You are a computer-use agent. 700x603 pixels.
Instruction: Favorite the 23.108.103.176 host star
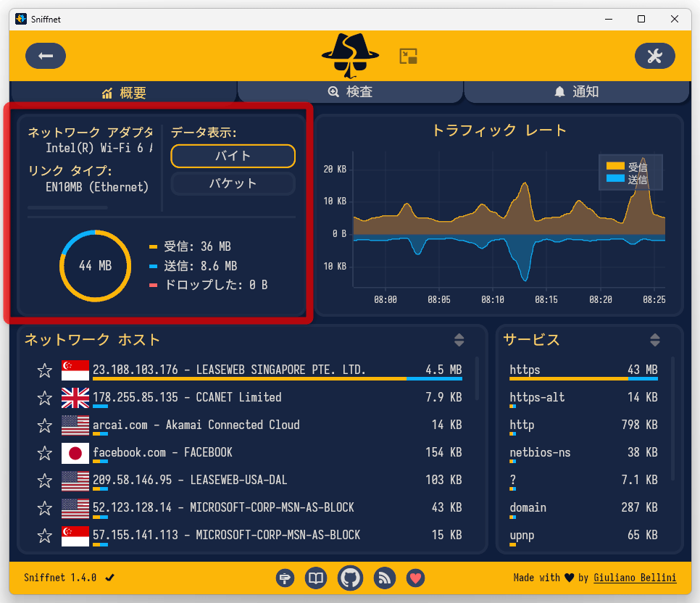(x=45, y=370)
